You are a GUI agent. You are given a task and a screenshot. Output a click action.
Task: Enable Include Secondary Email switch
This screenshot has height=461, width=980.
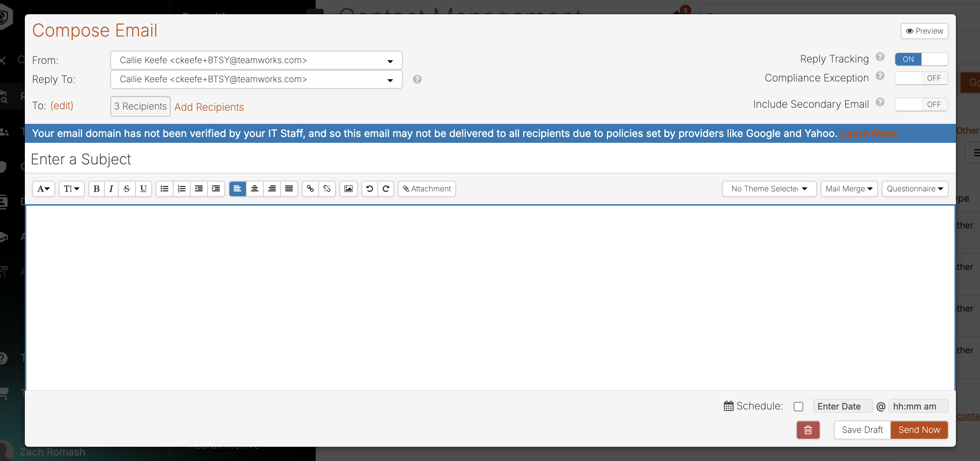click(x=921, y=104)
